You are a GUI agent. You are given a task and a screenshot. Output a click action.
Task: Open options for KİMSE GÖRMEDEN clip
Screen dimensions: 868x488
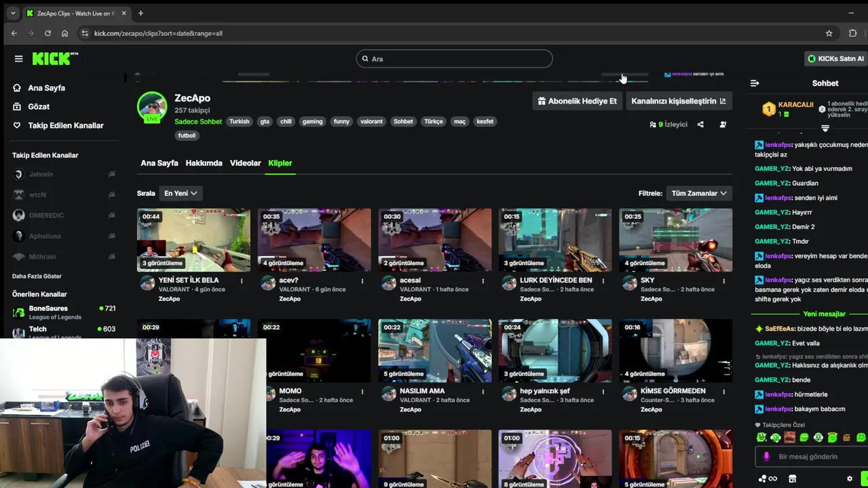[724, 391]
